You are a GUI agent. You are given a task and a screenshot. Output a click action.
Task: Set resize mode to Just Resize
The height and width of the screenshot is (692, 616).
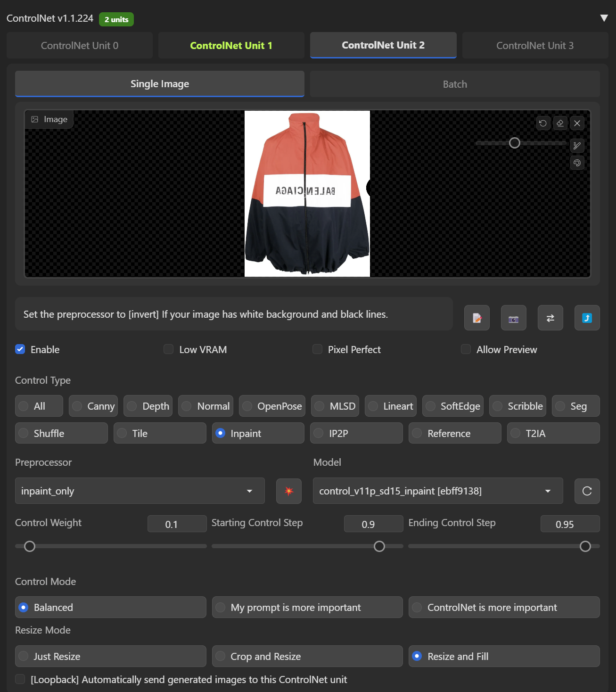111,656
